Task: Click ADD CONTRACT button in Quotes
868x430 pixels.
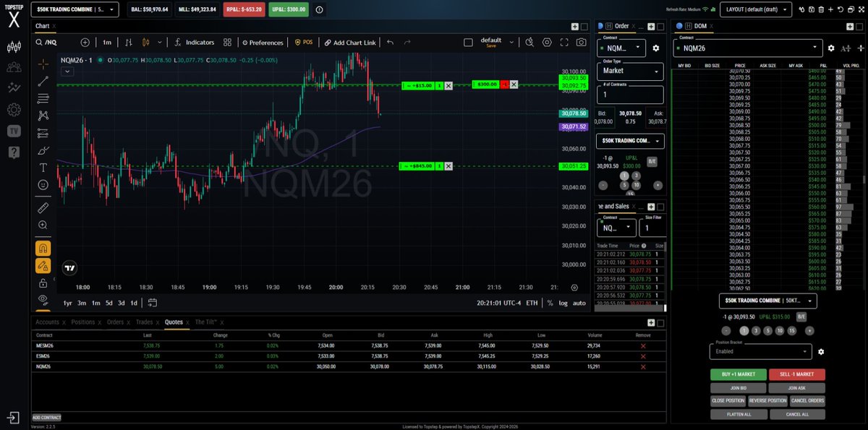Action: 46,418
